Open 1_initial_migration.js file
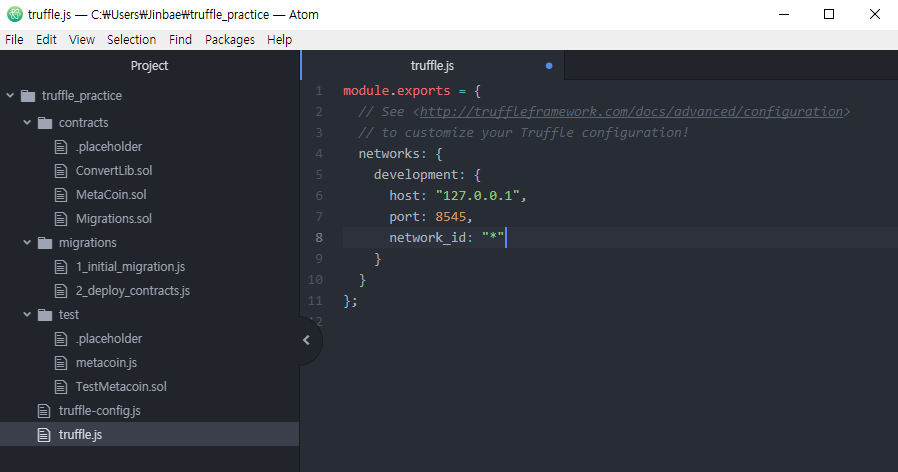The width and height of the screenshot is (898, 472). pyautogui.click(x=131, y=267)
